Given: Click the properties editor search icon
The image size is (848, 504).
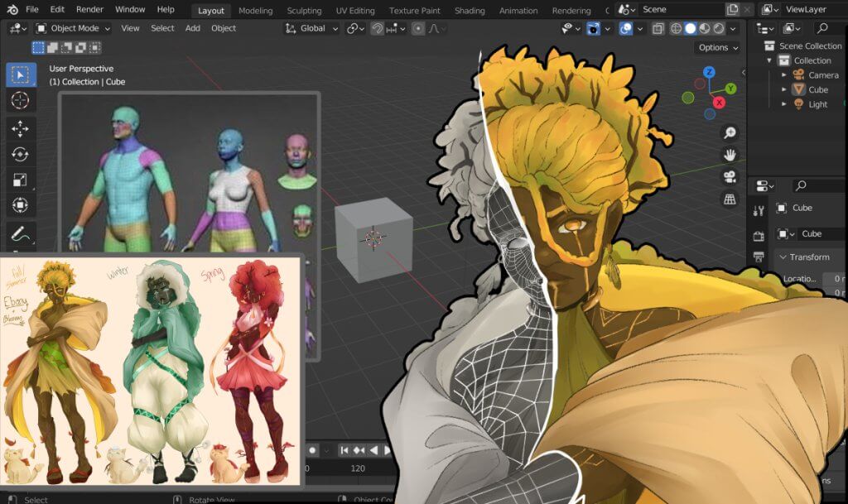Looking at the screenshot, I should 801,186.
